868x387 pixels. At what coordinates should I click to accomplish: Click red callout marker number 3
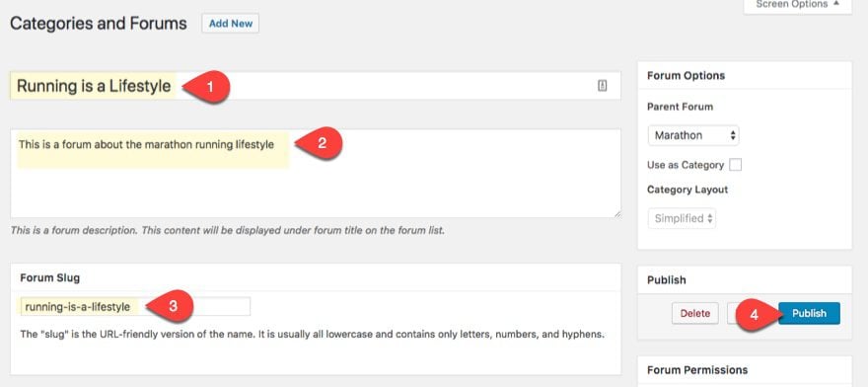pos(169,306)
